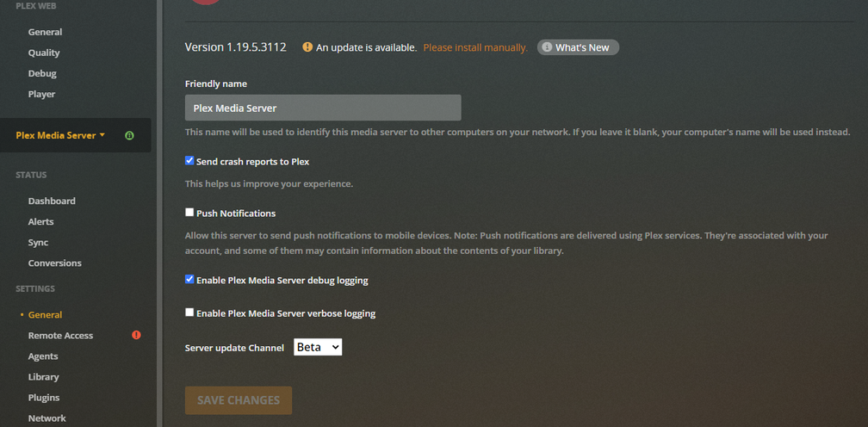Click the What's New button
The image size is (868, 427).
(x=578, y=47)
